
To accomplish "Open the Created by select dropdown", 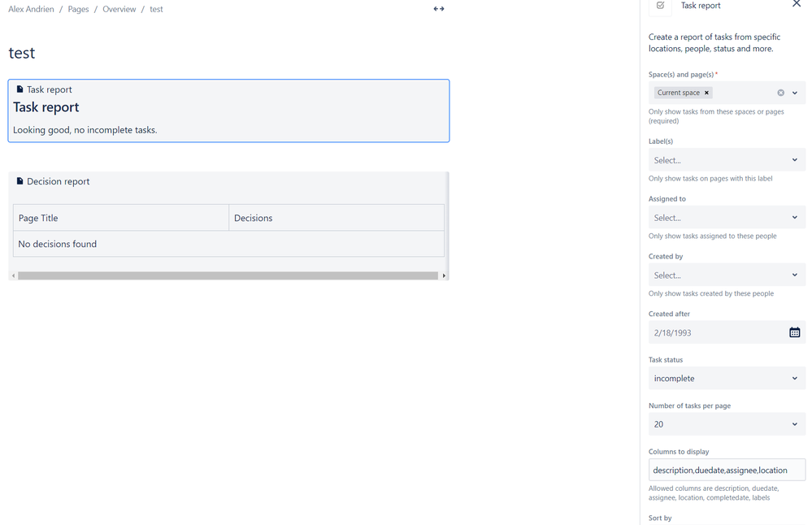I will point(727,275).
